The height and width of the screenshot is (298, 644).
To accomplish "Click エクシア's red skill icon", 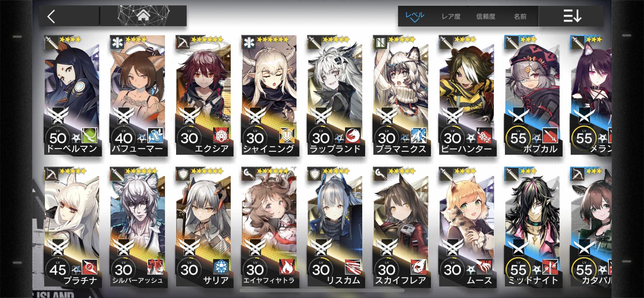I will pos(220,135).
